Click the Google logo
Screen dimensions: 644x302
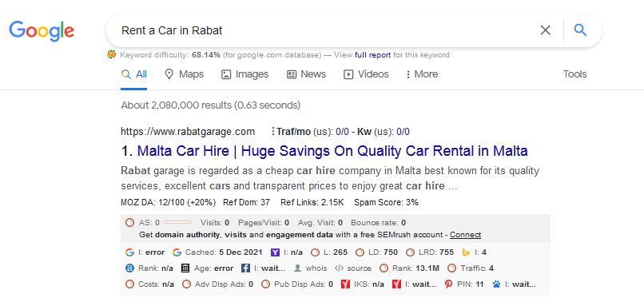point(42,31)
